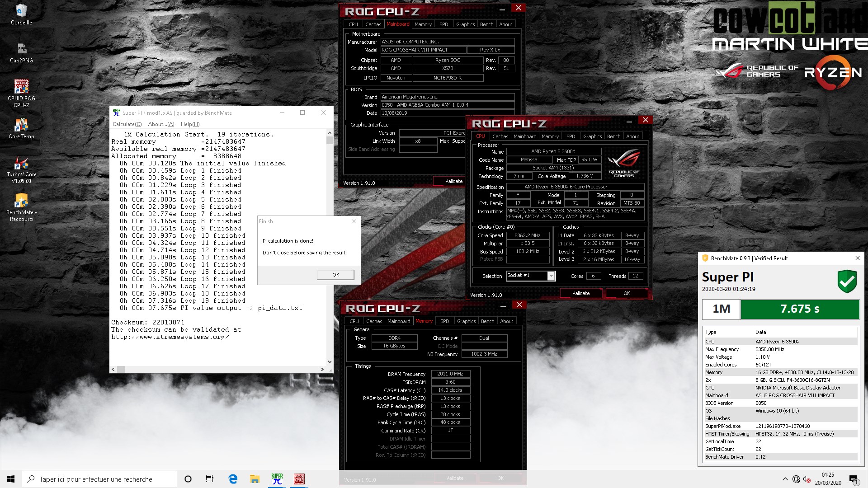Click Validate in CPU-Z Memory window

455,478
